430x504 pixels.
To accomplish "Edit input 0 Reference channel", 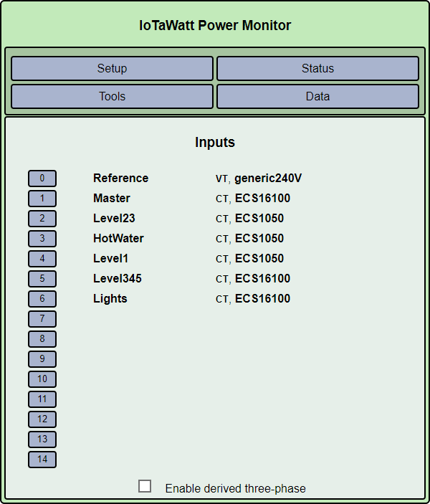I will 42,179.
